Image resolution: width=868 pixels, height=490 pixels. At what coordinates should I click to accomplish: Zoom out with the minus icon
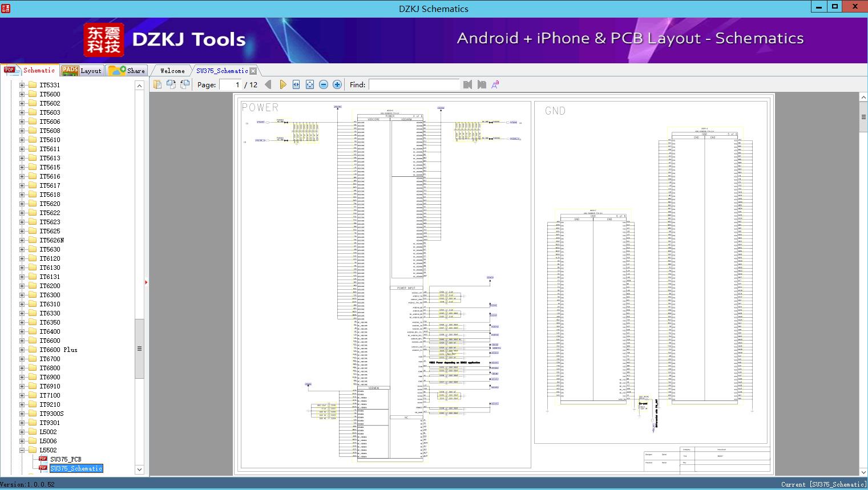click(324, 84)
